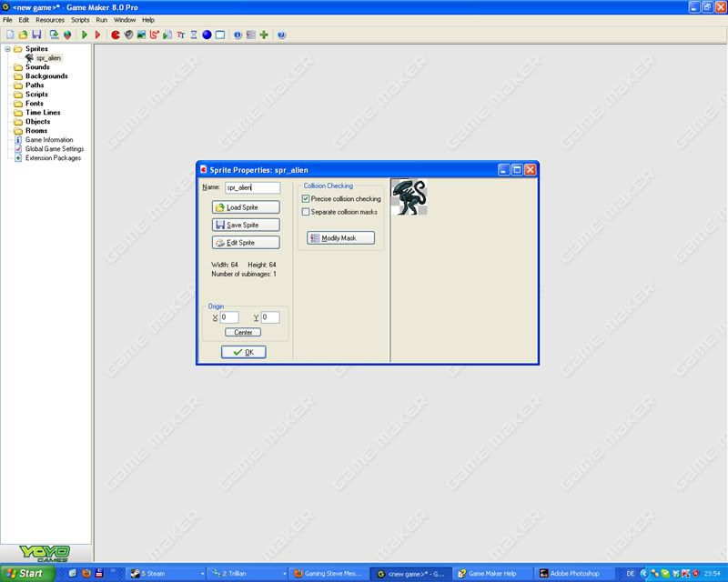Screen dimensions: 728x582
Task: Publish your game toolbar icon
Action: coord(67,35)
